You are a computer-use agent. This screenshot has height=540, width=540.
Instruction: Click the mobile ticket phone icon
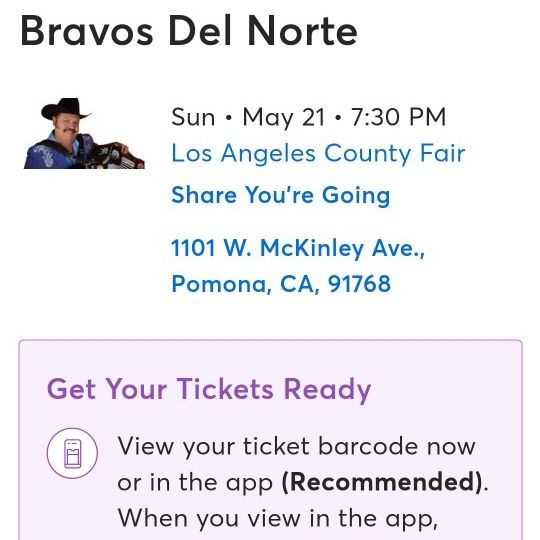click(72, 453)
